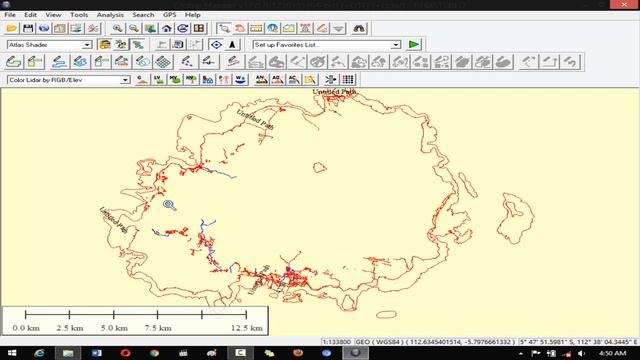Expand the Set up Favorites List dropdown
Viewport: 640px width, 360px height.
(396, 45)
